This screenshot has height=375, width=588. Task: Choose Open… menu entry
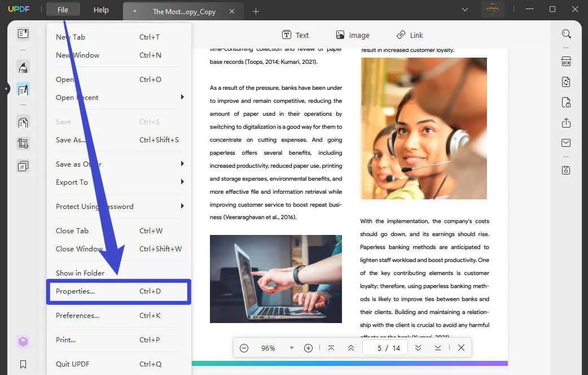(x=119, y=80)
